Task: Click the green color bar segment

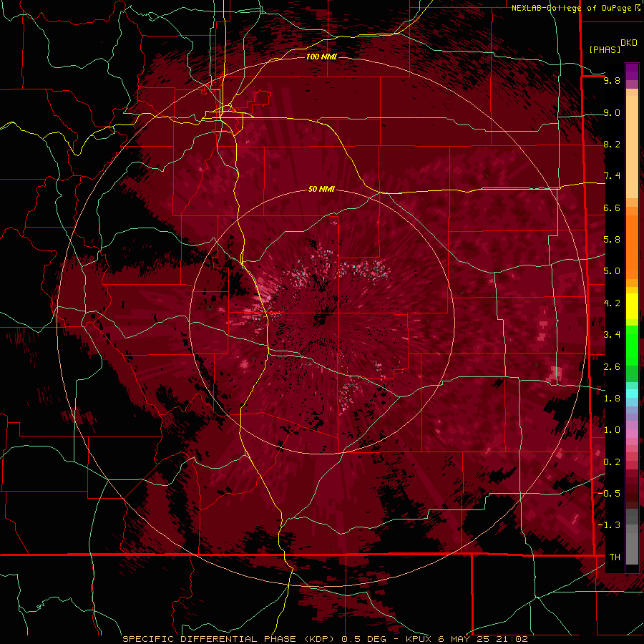Action: click(x=632, y=344)
